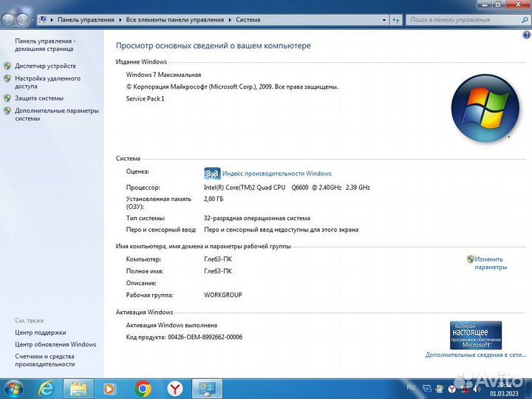Click the control panel icon in address bar
Image resolution: width=532 pixels, height=399 pixels.
[x=43, y=19]
